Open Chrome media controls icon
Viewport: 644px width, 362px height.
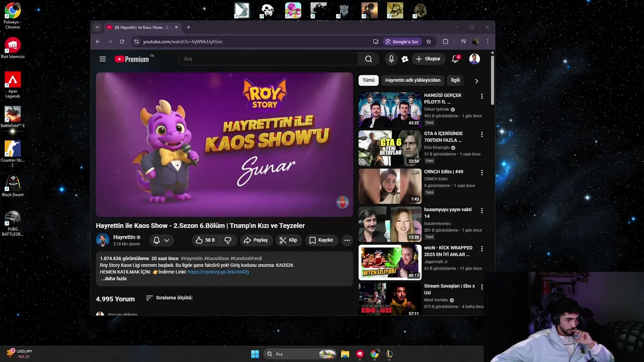[x=463, y=42]
